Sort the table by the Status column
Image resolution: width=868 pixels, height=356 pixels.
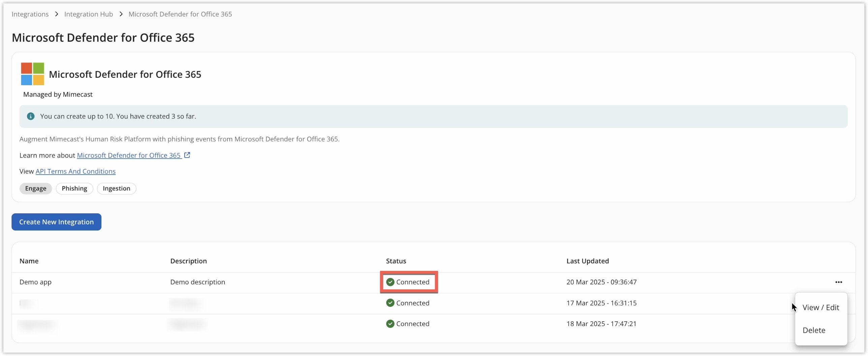click(396, 261)
